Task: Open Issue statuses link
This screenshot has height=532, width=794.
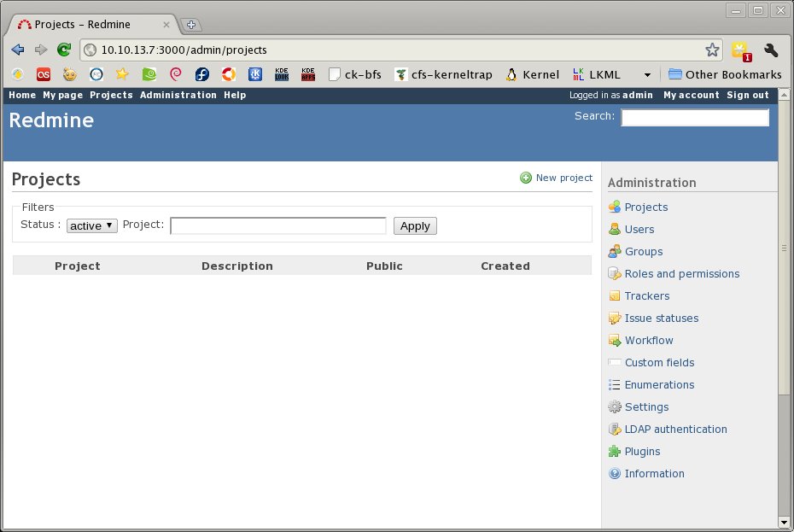Action: click(x=662, y=319)
